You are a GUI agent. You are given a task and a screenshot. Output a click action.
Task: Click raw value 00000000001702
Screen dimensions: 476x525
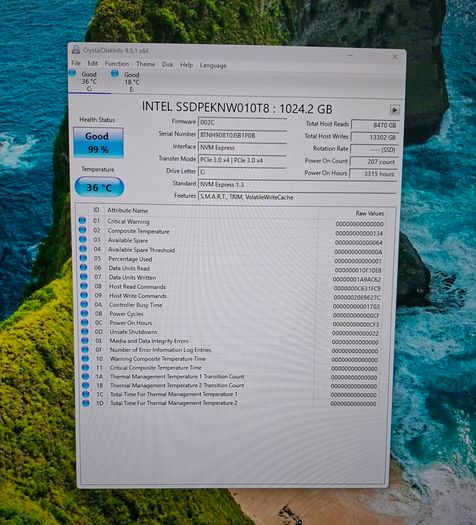(x=356, y=306)
